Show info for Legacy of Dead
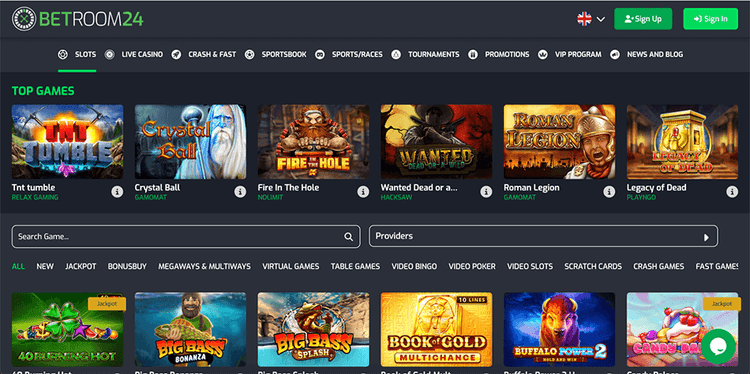Image resolution: width=750 pixels, height=374 pixels. pyautogui.click(x=732, y=192)
